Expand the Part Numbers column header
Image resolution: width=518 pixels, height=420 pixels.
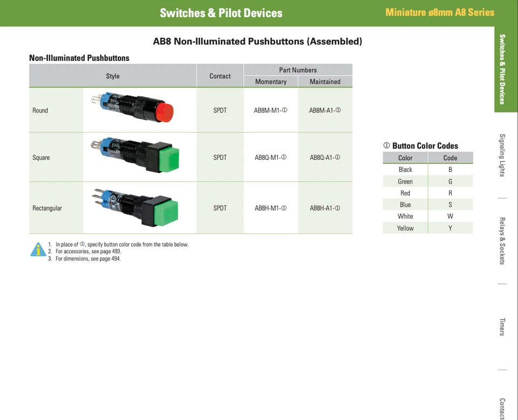click(298, 70)
